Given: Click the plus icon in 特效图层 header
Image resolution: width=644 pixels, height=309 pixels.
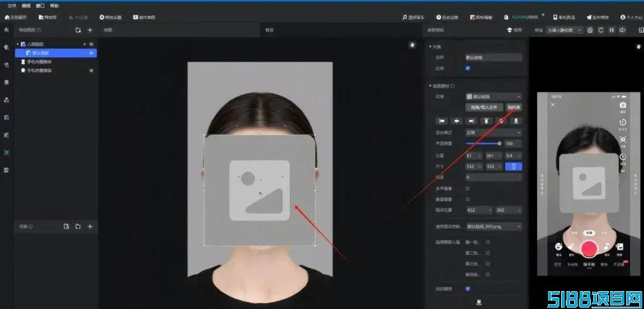Looking at the screenshot, I should 90,30.
